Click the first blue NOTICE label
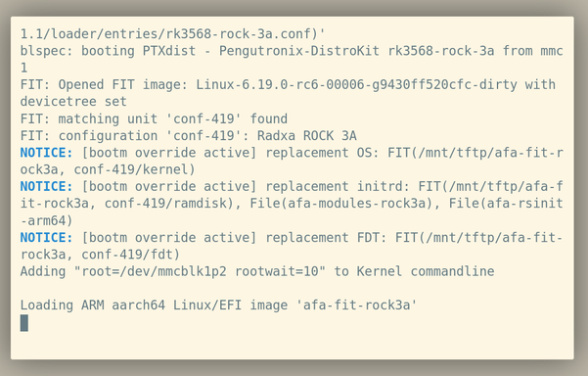The image size is (588, 376). click(47, 153)
